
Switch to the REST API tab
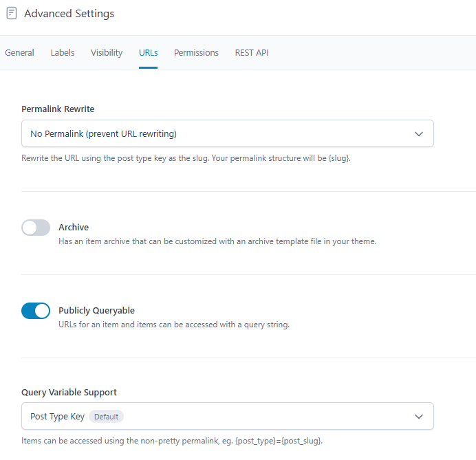pos(252,52)
